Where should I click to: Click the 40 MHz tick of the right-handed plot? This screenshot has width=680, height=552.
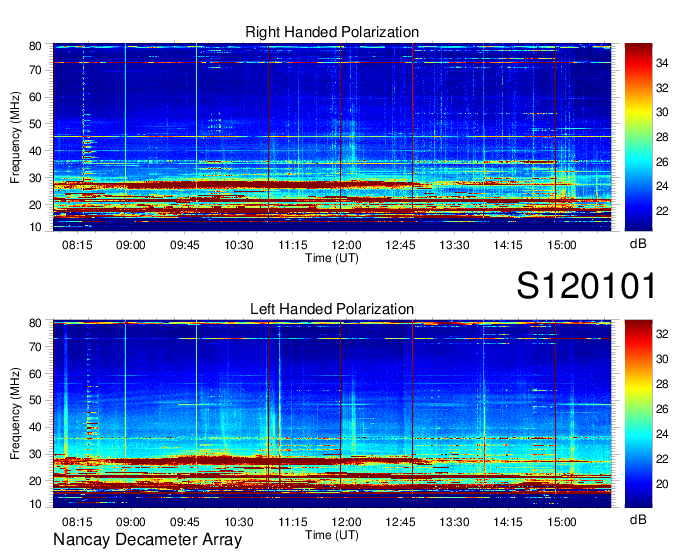(x=35, y=151)
